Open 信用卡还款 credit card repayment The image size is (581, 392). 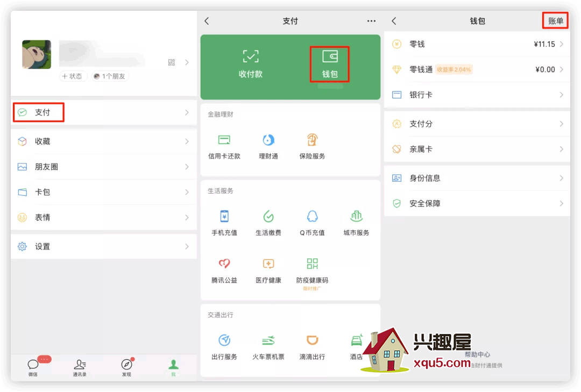tap(224, 147)
